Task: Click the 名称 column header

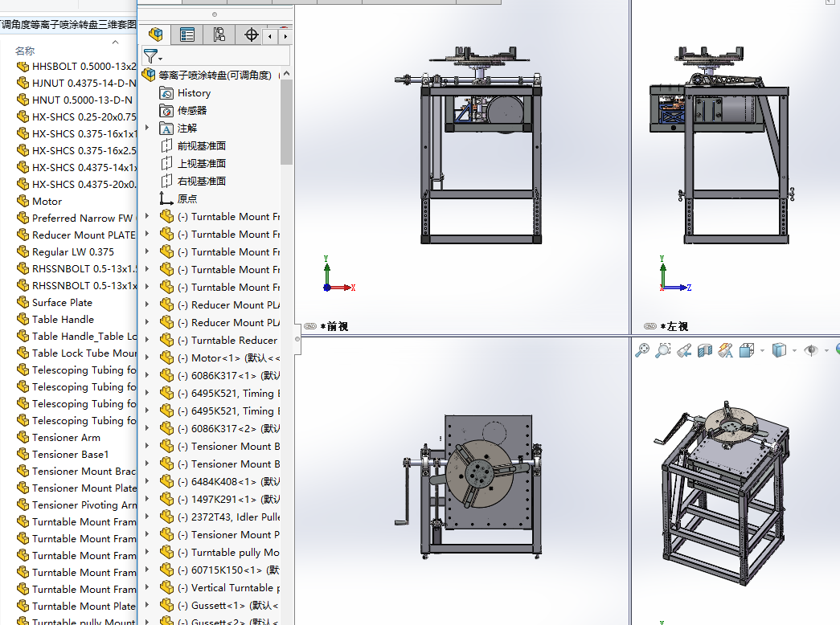Action: [25, 51]
